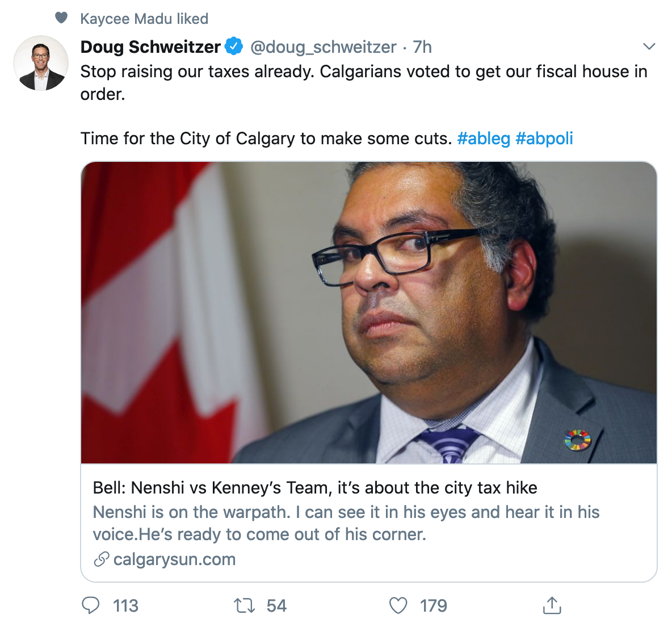Click the 7h tweet timestamp
Viewport: 672px width, 627px height.
pyautogui.click(x=422, y=47)
